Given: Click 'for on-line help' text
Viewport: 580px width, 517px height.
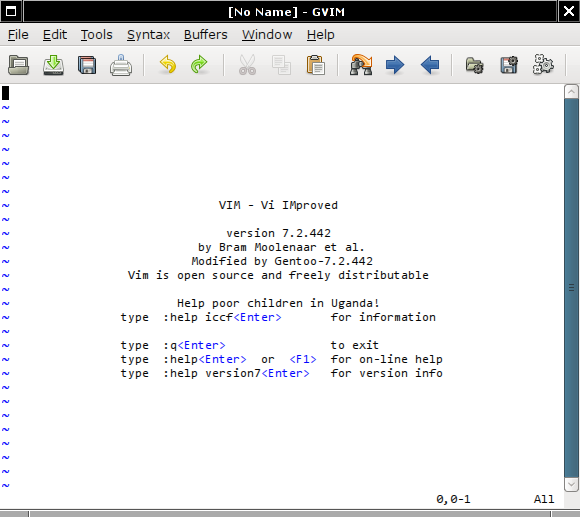Looking at the screenshot, I should click(x=387, y=359).
